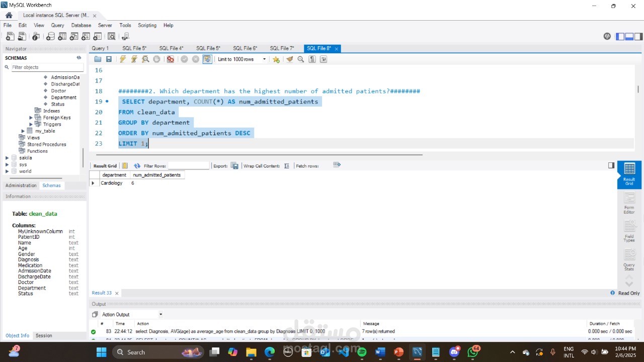Run EXPLAIN on the current statement

(x=145, y=59)
